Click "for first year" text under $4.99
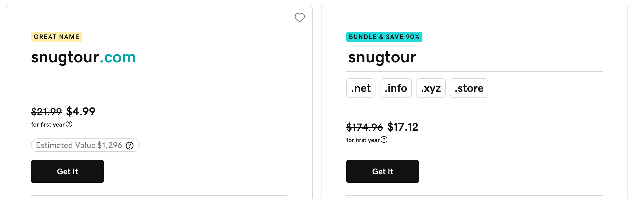 click(x=48, y=125)
